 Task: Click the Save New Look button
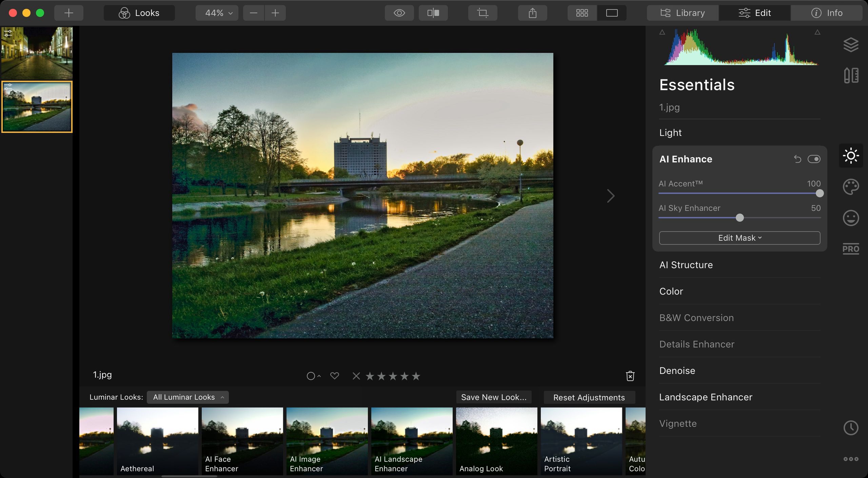pos(494,397)
